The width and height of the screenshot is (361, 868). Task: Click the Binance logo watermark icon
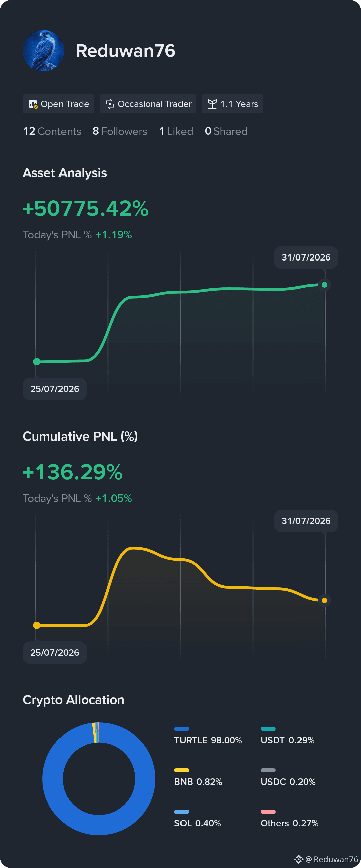[x=298, y=859]
